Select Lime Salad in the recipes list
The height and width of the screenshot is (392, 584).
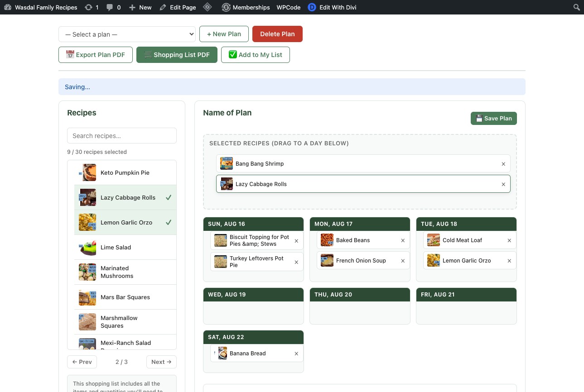[x=125, y=247]
